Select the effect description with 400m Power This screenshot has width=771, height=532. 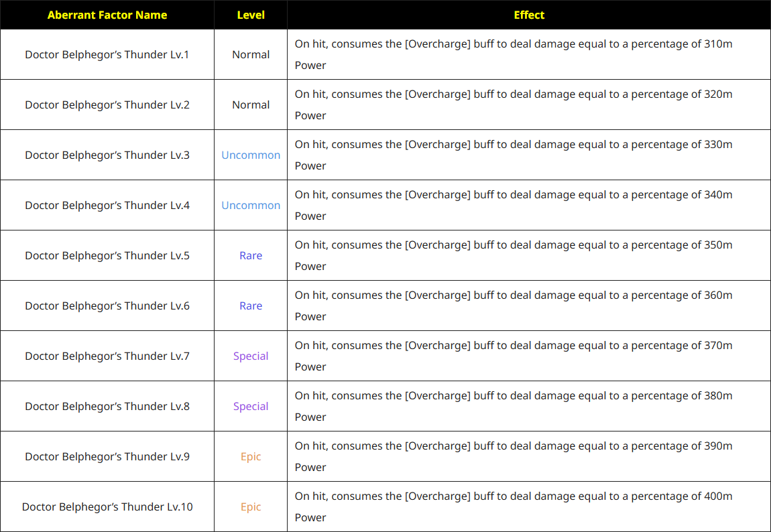514,507
